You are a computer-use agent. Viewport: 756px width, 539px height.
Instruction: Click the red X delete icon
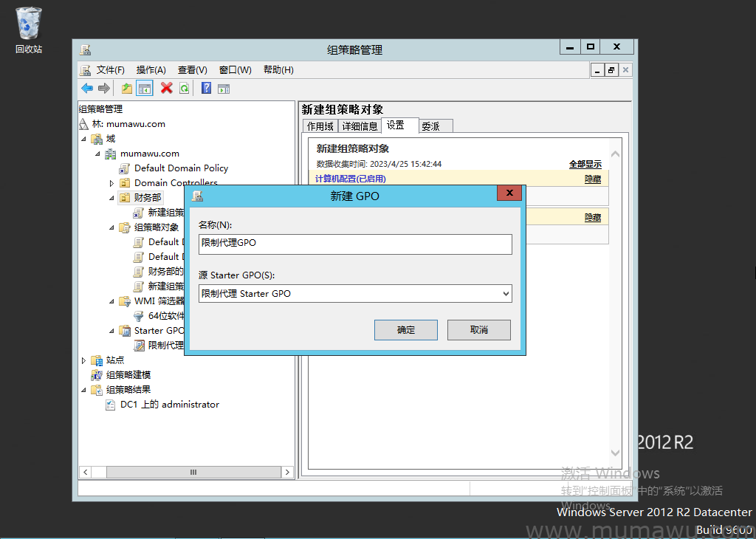pos(167,89)
